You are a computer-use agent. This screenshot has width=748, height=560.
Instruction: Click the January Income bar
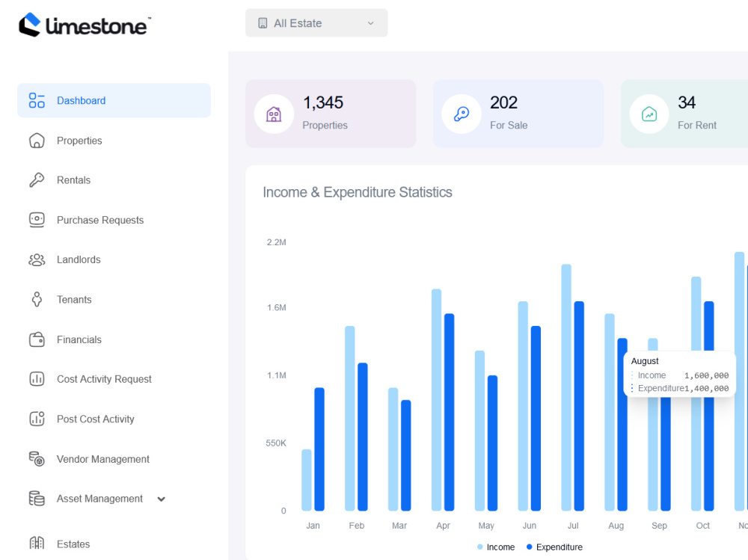pos(306,480)
